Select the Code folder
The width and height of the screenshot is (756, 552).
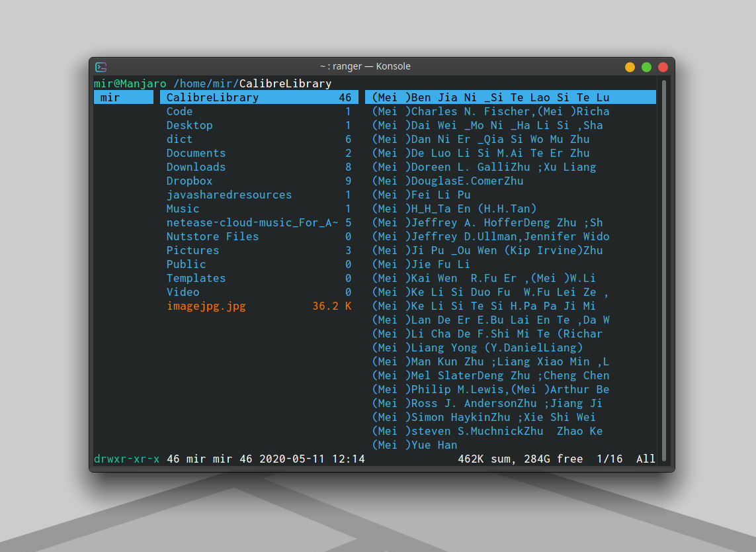click(x=259, y=111)
